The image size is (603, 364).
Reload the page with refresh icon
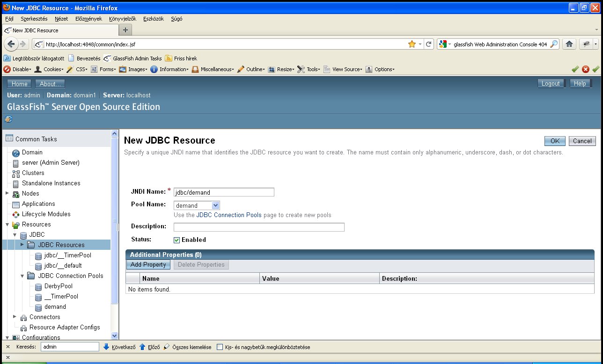pyautogui.click(x=428, y=44)
